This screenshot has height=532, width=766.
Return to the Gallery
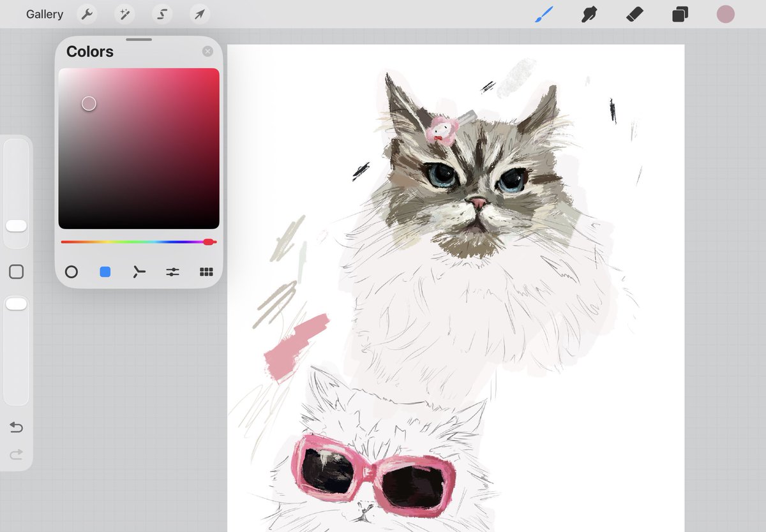45,14
